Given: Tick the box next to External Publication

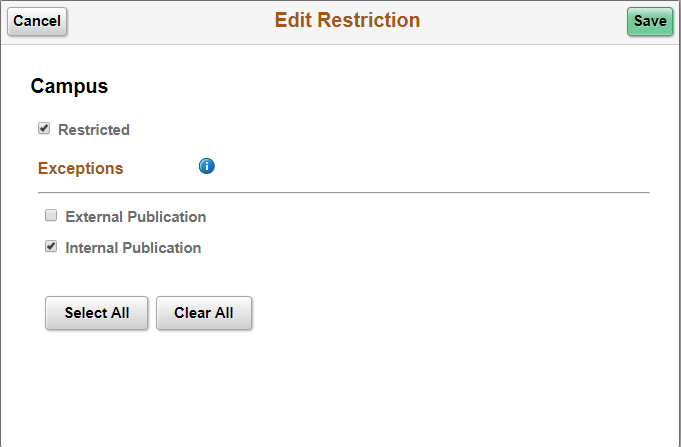Looking at the screenshot, I should pos(51,215).
